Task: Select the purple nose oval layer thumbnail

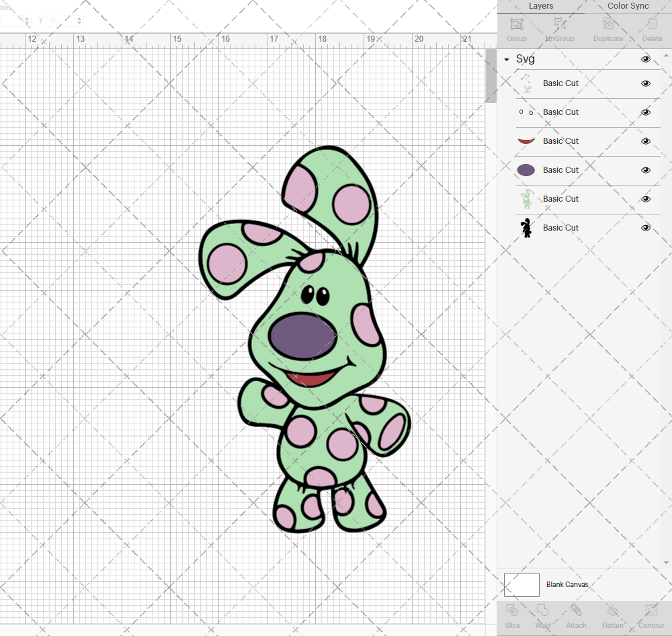Action: coord(526,170)
